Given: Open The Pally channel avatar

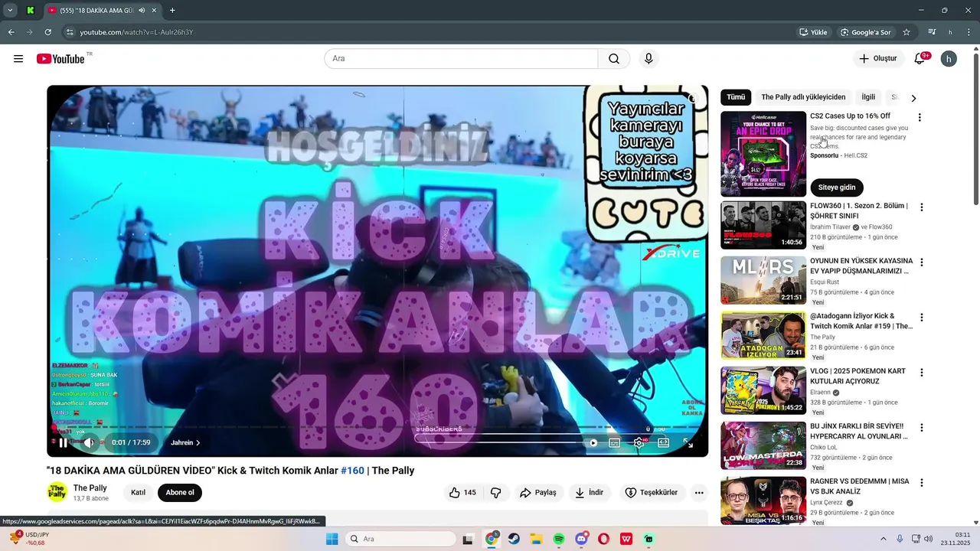Looking at the screenshot, I should point(57,492).
